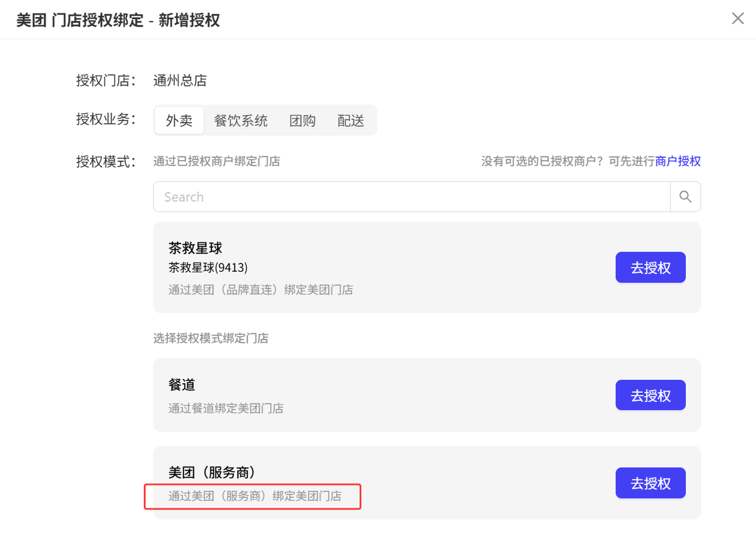Image resolution: width=756 pixels, height=551 pixels.
Task: Select the 外卖 business tab
Action: (x=179, y=120)
